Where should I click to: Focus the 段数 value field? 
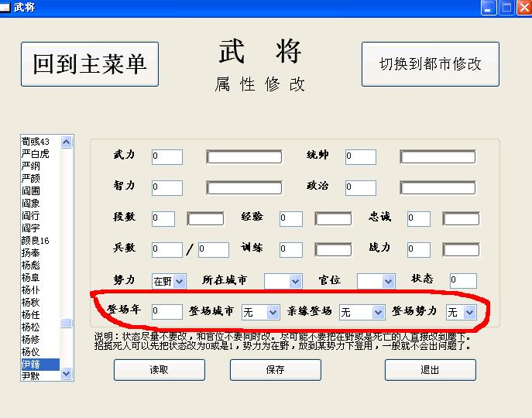pyautogui.click(x=163, y=219)
